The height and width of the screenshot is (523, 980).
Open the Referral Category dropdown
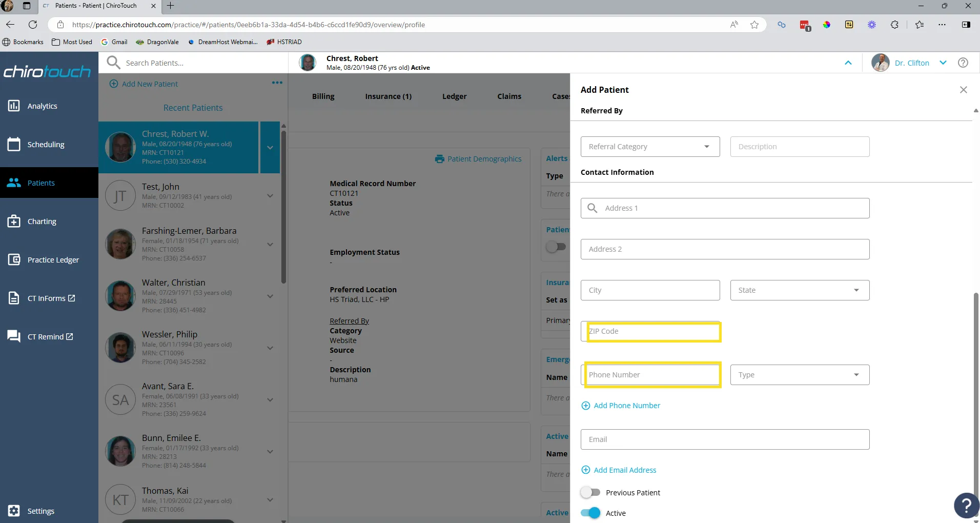pyautogui.click(x=650, y=147)
